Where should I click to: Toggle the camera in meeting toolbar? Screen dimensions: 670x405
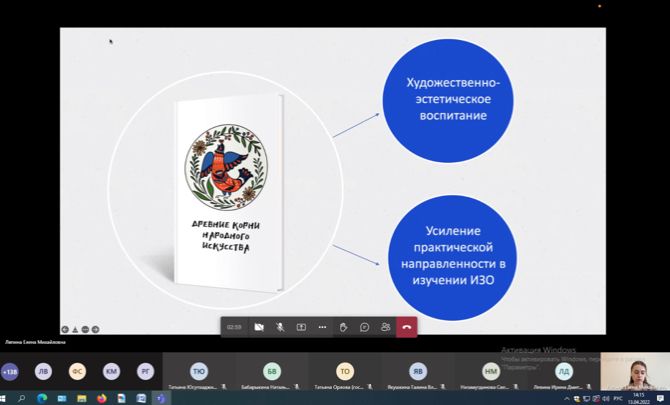tap(259, 326)
